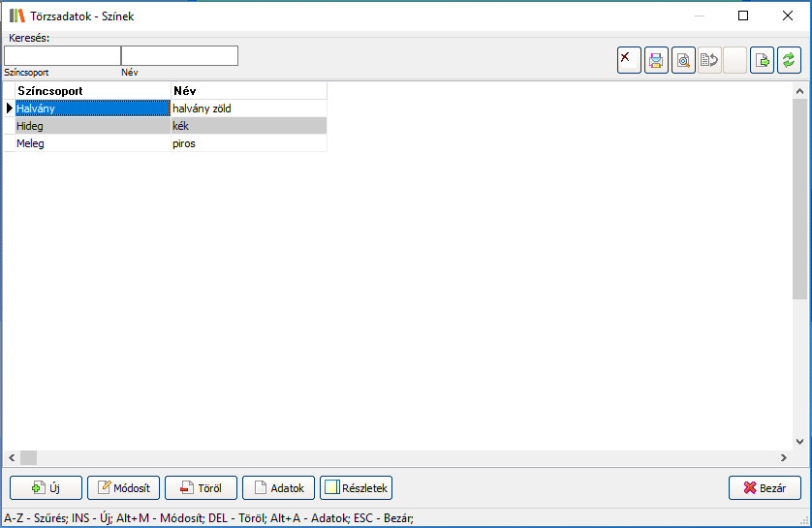Close the window with Bezár button
The width and height of the screenshot is (812, 528).
pos(765,488)
